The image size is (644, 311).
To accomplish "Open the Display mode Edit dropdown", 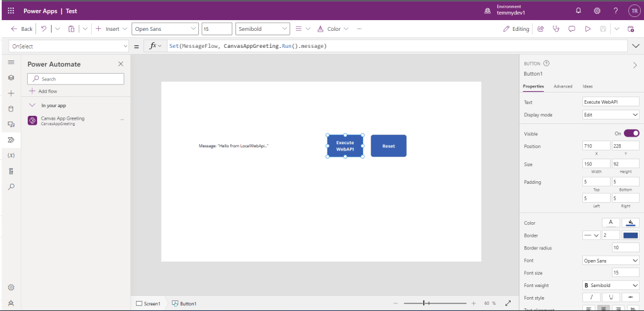I will tap(611, 115).
